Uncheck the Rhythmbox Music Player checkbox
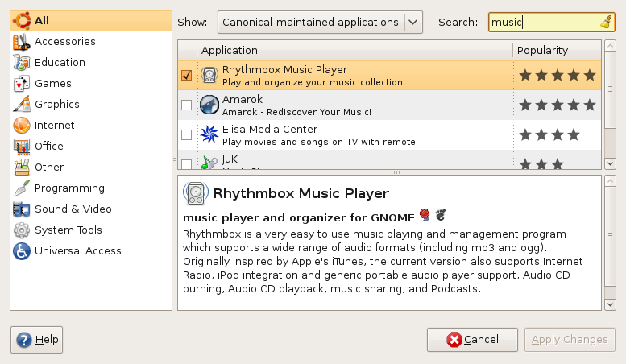 186,75
